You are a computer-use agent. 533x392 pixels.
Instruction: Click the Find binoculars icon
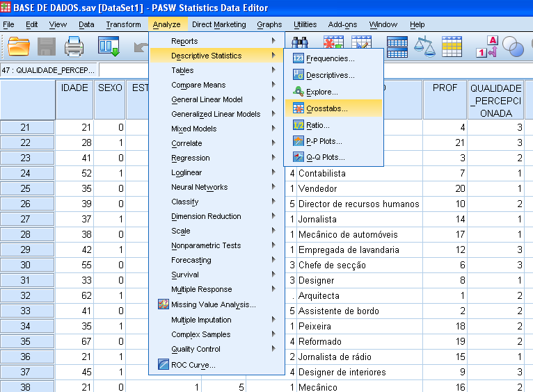[300, 42]
